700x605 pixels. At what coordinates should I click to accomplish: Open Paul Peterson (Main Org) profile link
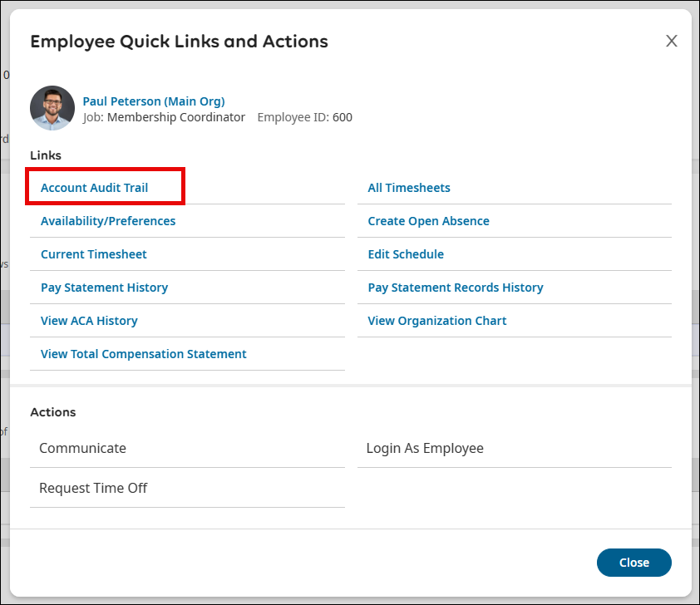pos(154,101)
